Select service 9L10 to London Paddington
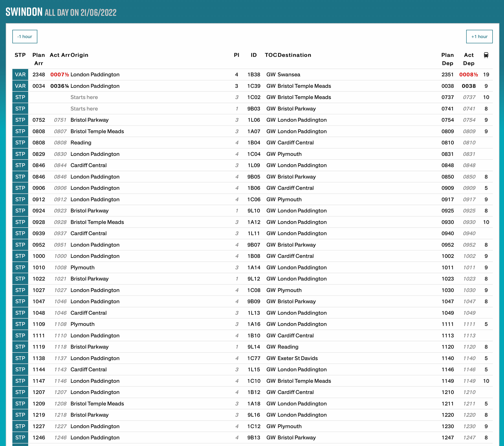This screenshot has height=446, width=504. [254, 211]
